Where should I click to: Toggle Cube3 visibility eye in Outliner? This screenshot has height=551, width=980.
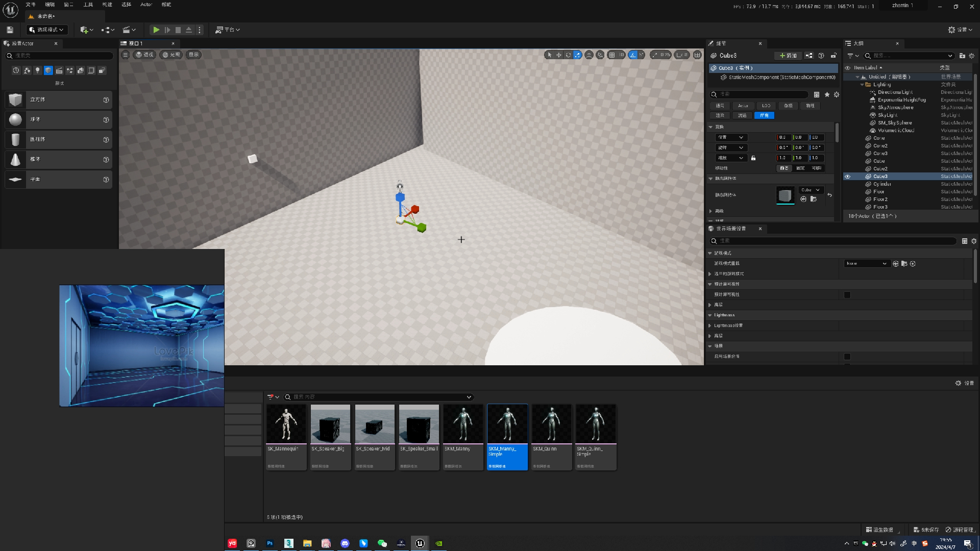pyautogui.click(x=848, y=177)
